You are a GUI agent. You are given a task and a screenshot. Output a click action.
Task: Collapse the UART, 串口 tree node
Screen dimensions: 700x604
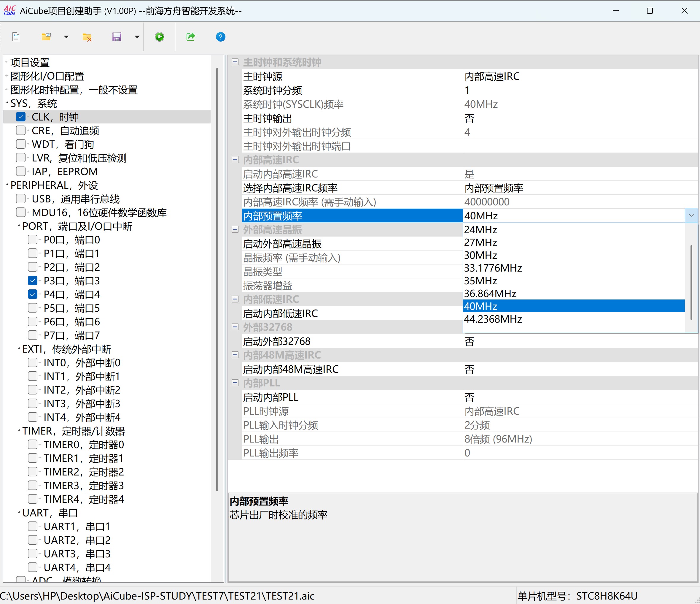point(19,512)
